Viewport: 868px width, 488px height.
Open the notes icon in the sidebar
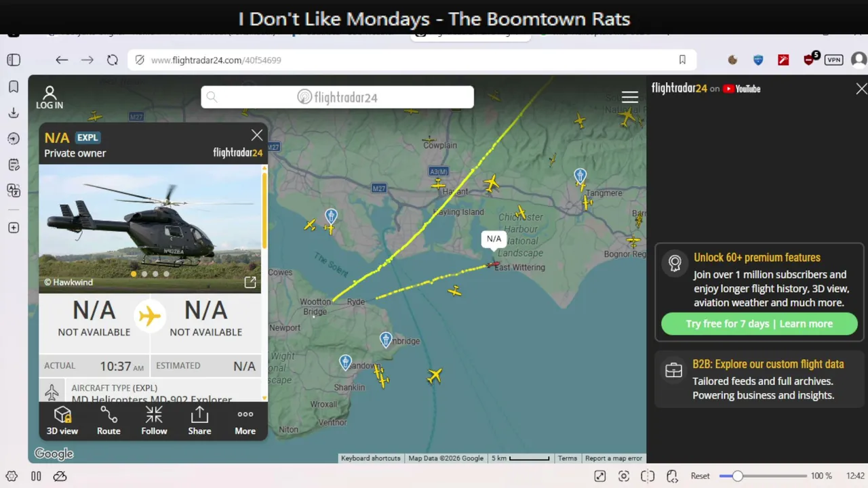(14, 165)
